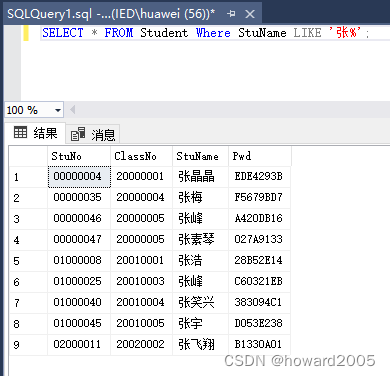Screen dimensions: 390x376
Task: Select the name cell 张笑兴
Action: 200,303
